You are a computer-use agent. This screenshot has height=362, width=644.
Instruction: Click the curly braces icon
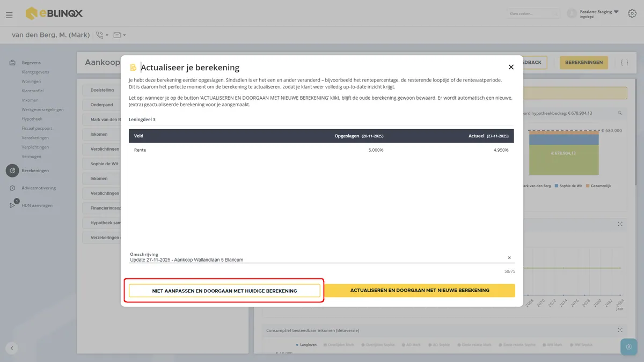point(624,63)
